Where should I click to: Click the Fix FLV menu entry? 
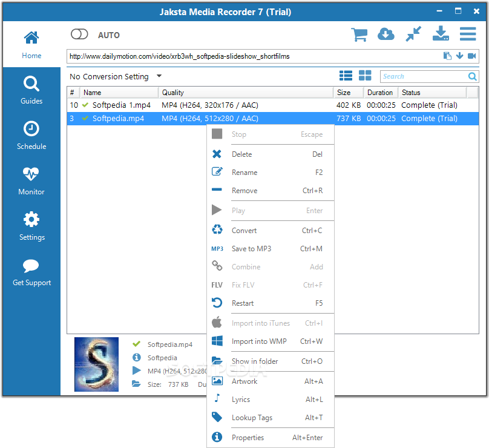pyautogui.click(x=271, y=285)
